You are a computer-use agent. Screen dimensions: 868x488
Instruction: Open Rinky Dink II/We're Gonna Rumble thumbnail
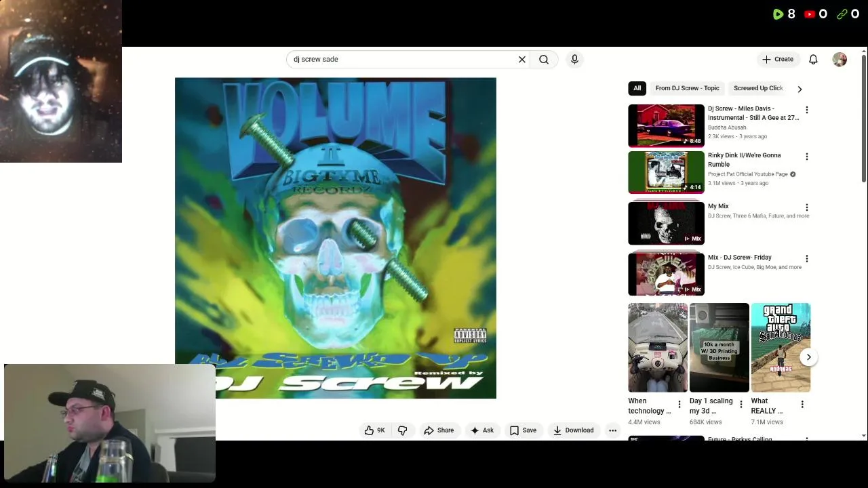click(x=666, y=172)
